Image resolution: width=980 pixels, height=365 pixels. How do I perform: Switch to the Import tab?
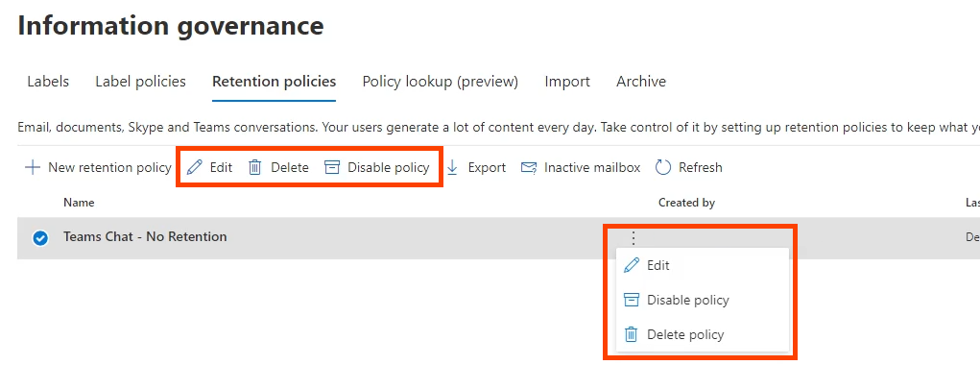(x=567, y=82)
